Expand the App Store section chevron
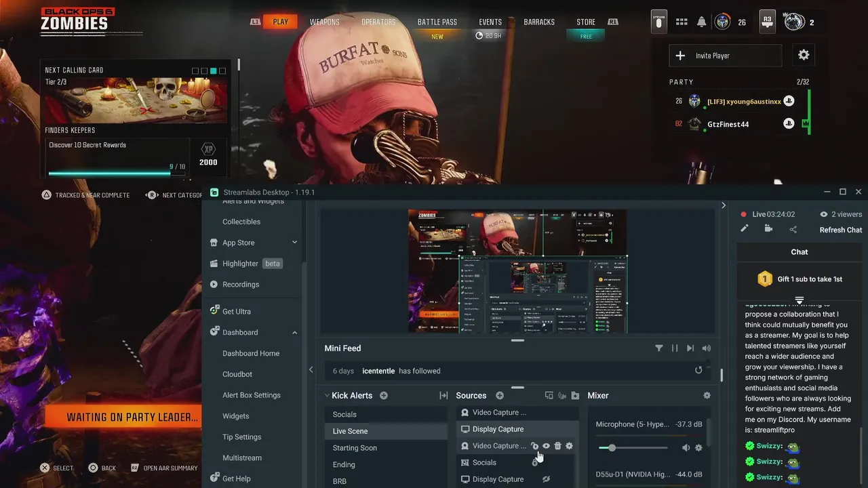 [294, 243]
